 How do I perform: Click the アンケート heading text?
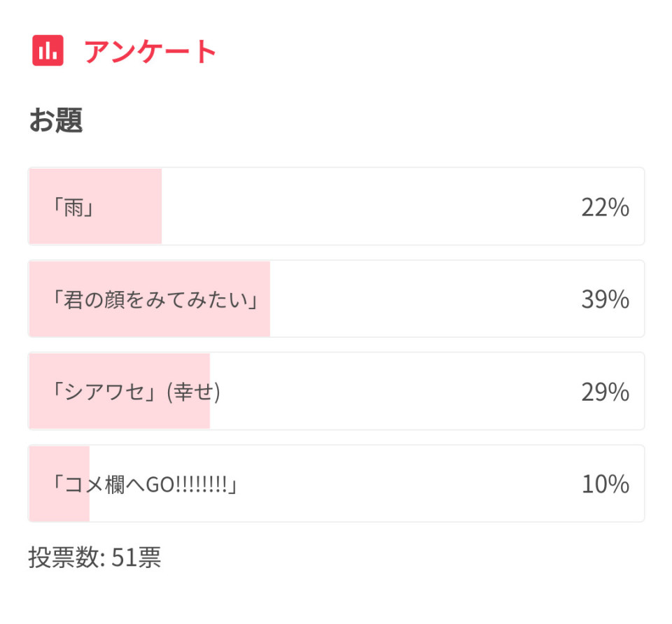coord(150,51)
